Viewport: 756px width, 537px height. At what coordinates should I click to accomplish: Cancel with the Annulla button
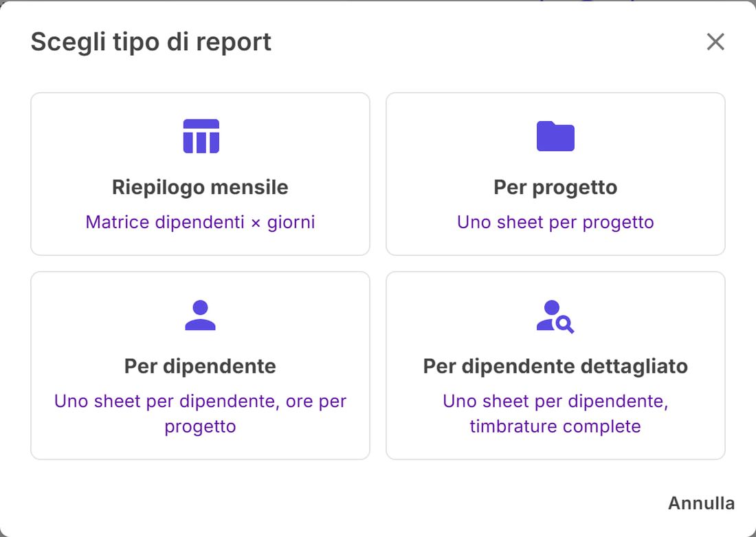(701, 503)
